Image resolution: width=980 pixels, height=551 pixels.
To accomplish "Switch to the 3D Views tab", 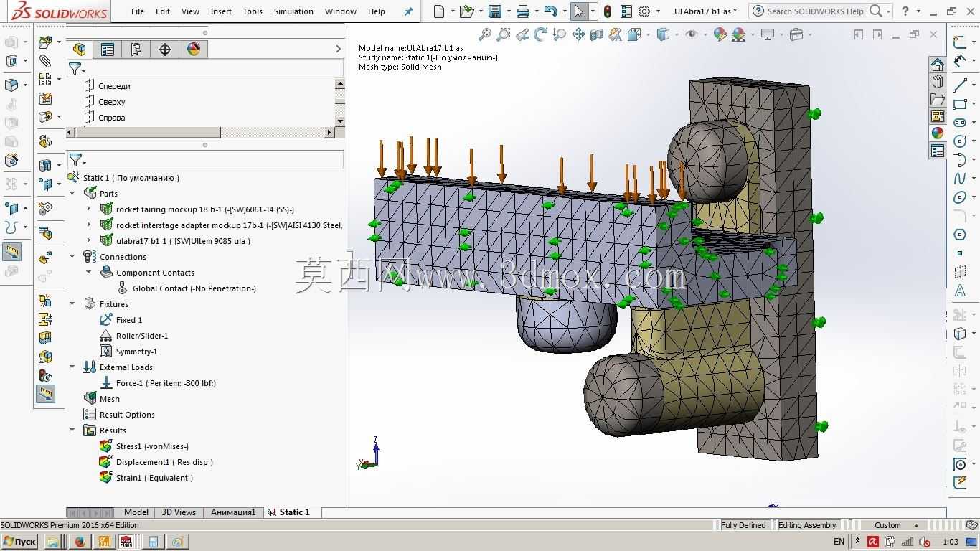I will 179,512.
